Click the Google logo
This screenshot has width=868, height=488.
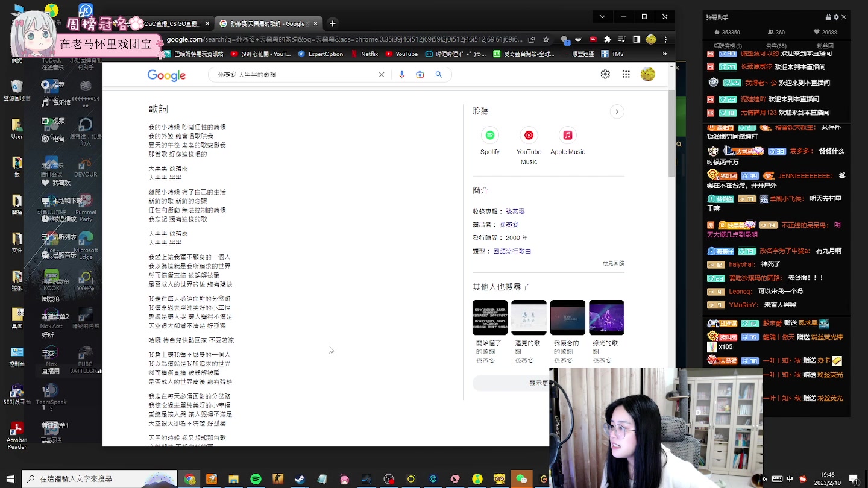[x=166, y=75]
